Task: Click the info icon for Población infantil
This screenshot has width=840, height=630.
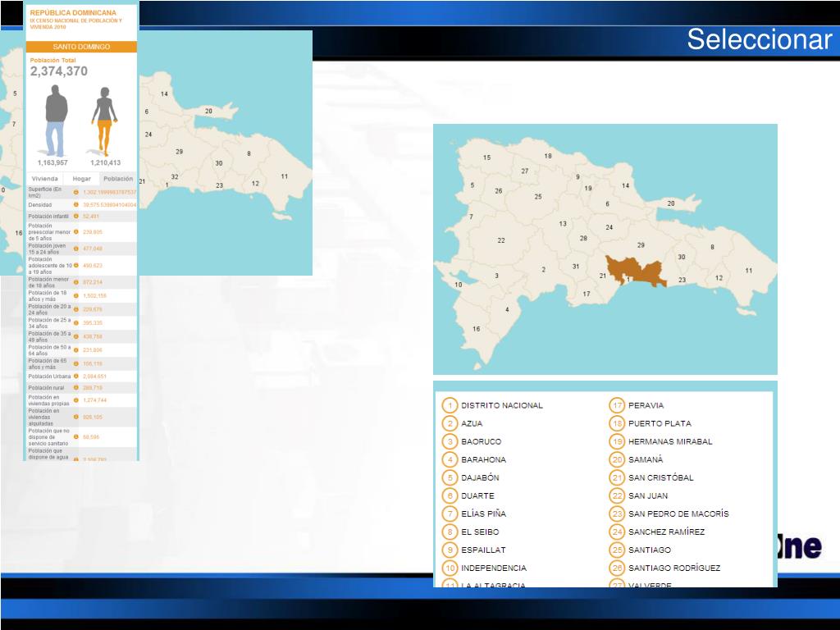Action: [x=76, y=217]
